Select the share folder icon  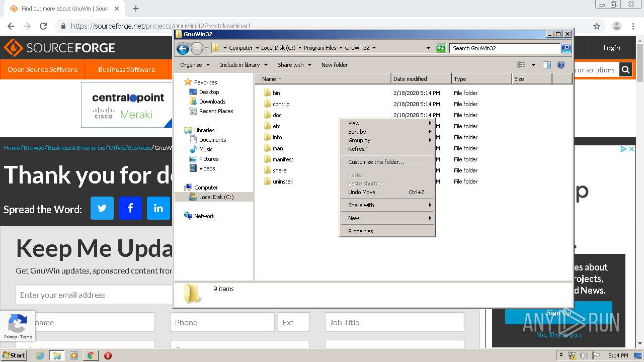(x=267, y=170)
